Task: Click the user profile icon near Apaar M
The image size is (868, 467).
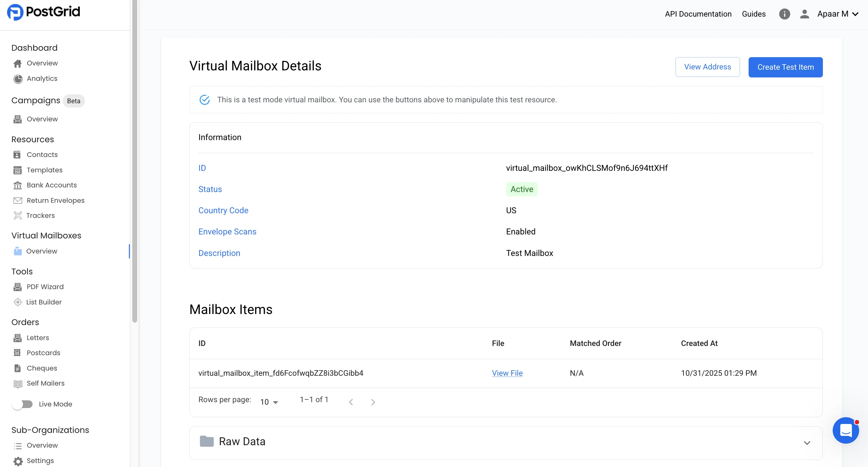Action: coord(804,14)
